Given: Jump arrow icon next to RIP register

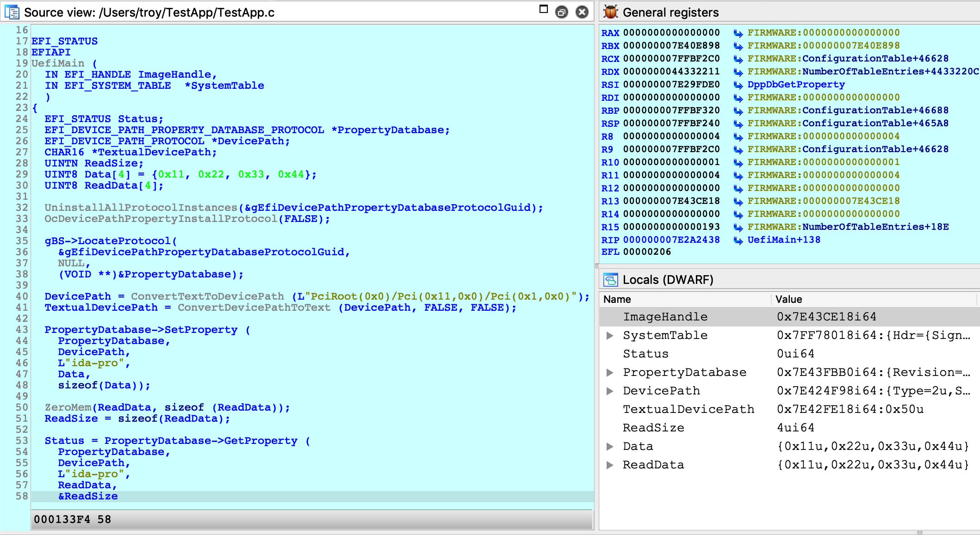Looking at the screenshot, I should [x=738, y=240].
